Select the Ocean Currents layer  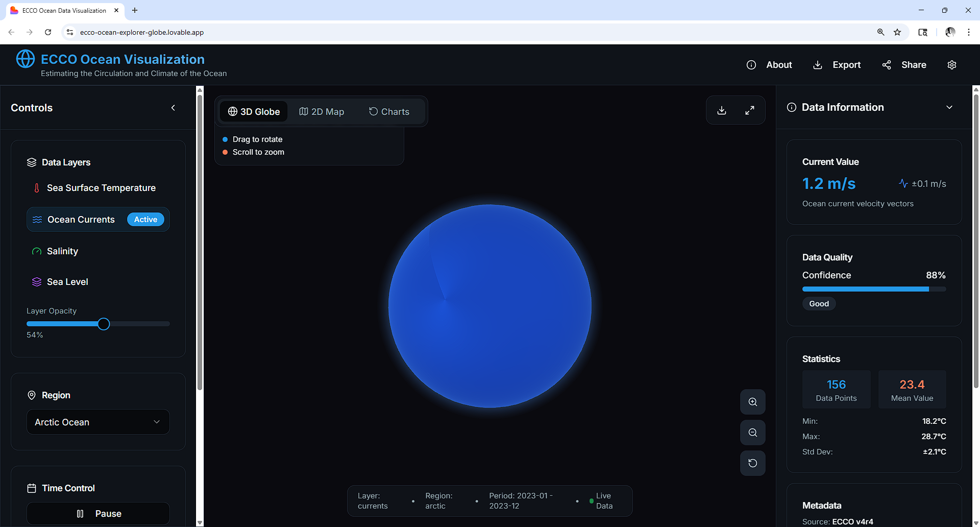[98, 220]
